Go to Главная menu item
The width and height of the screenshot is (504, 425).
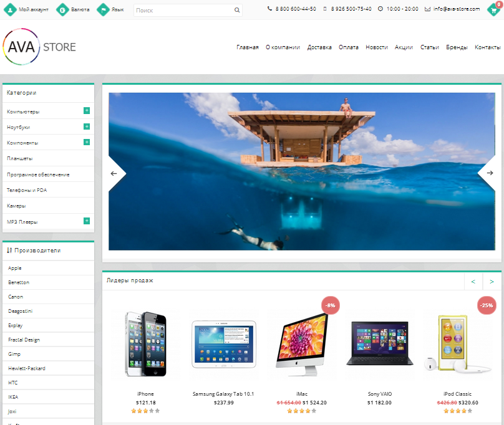click(248, 47)
